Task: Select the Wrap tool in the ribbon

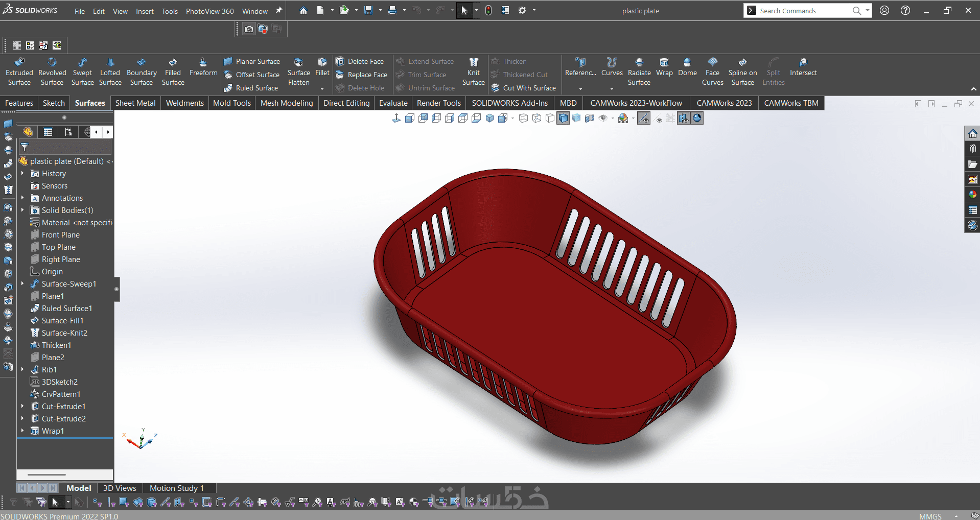Action: pyautogui.click(x=664, y=67)
